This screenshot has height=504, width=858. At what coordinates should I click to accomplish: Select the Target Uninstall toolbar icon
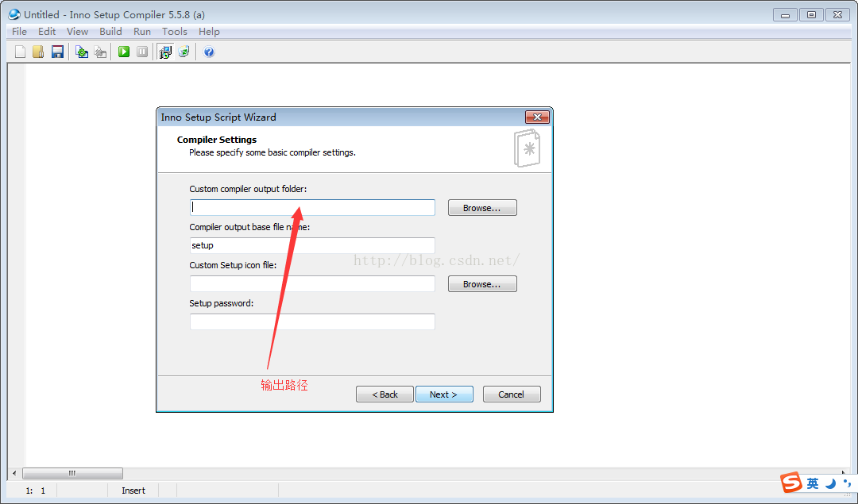pos(184,52)
